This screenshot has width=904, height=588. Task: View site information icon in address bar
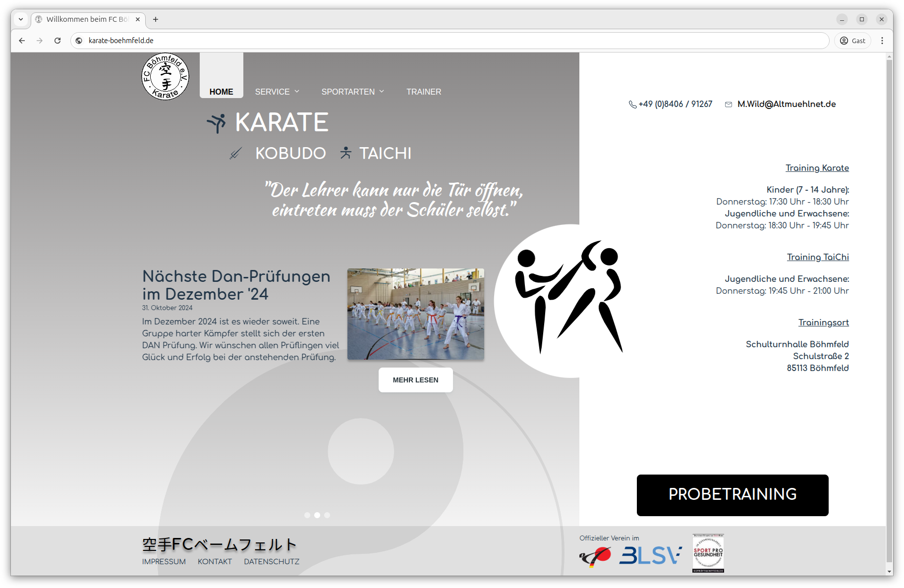click(x=79, y=41)
